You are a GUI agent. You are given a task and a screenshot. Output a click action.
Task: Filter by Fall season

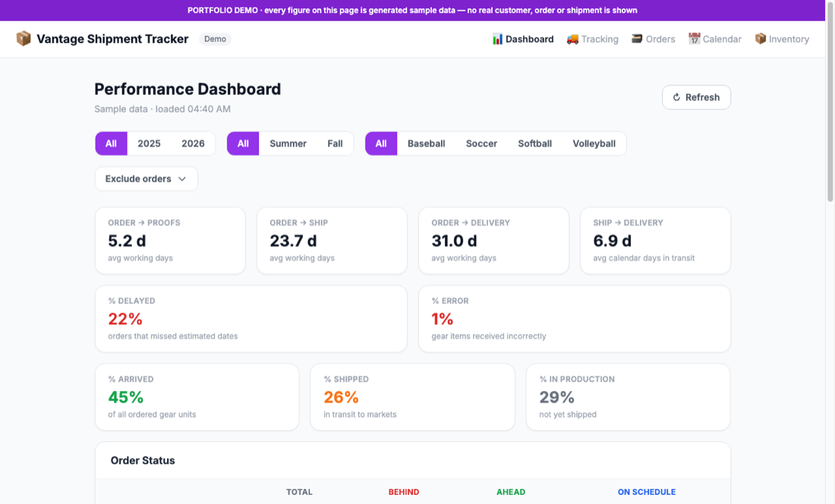point(335,143)
